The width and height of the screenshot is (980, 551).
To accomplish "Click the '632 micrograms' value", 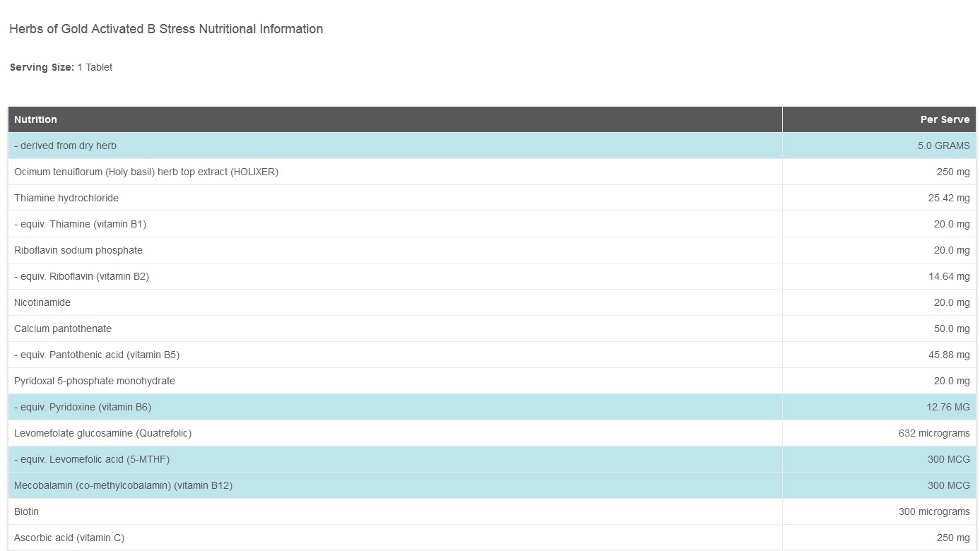I will [x=934, y=433].
